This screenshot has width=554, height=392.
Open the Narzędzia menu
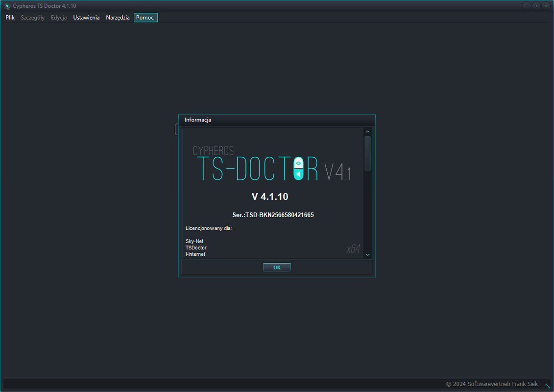point(118,18)
